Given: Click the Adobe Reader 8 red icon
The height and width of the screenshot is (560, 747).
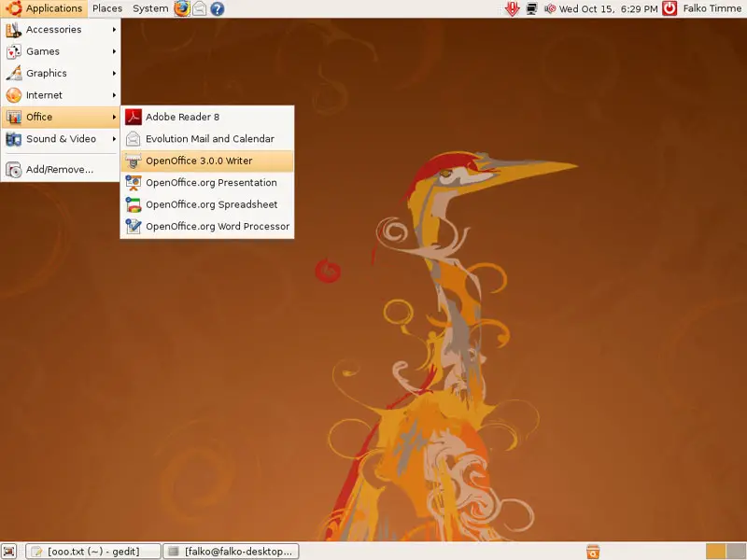Looking at the screenshot, I should (134, 118).
